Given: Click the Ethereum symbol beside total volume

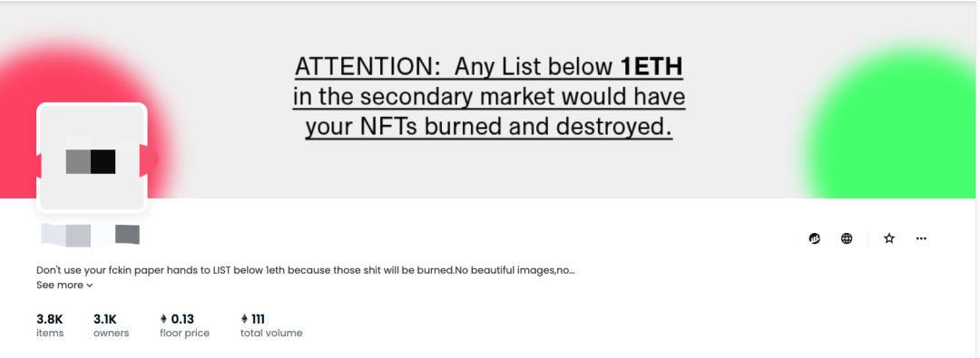Looking at the screenshot, I should 244,319.
